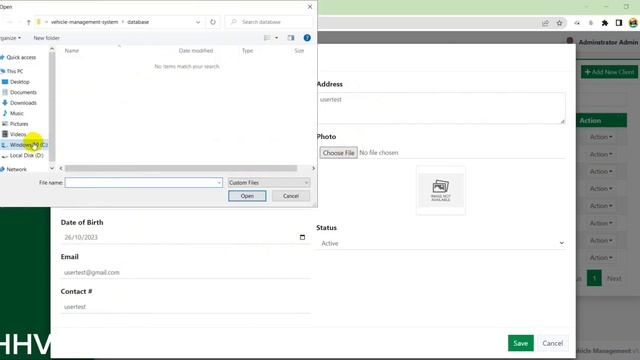Sort files by Date modified column

pyautogui.click(x=196, y=51)
